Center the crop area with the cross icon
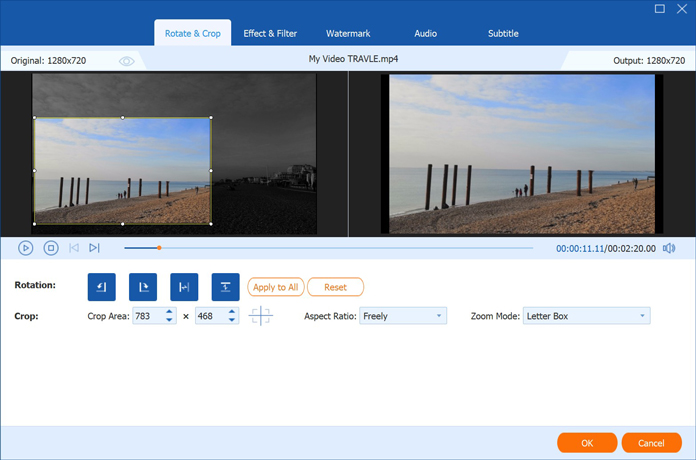Viewport: 696px width, 460px height. (x=261, y=316)
